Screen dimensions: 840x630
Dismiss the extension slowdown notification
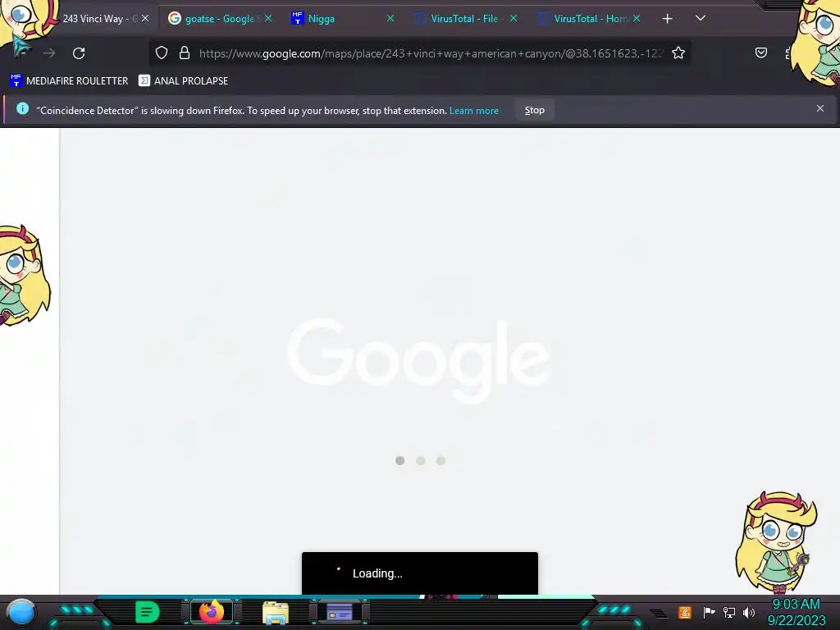coord(819,108)
